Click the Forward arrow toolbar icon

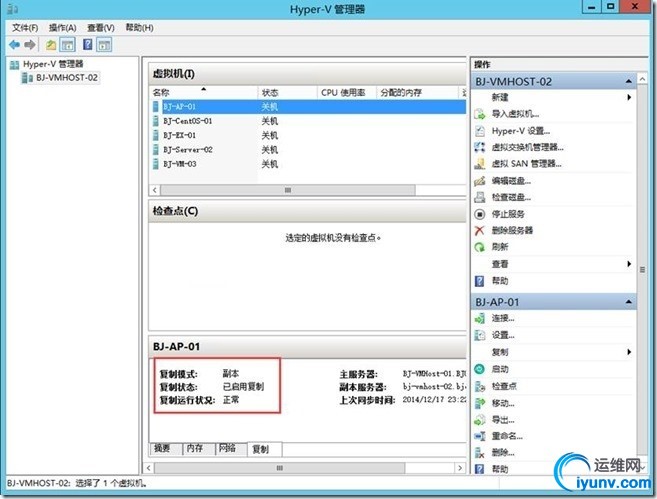30,44
